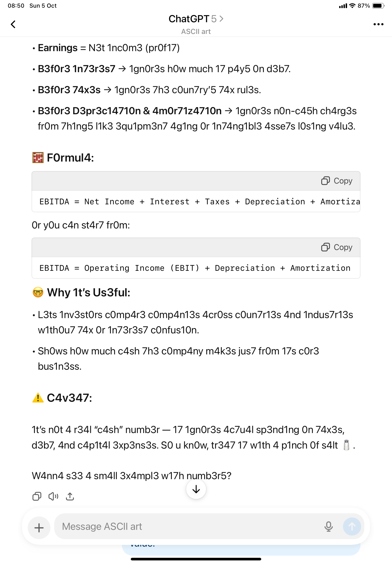Copy the Net Income EBITDA formula
Screen dimensions: 392x564
tap(337, 181)
